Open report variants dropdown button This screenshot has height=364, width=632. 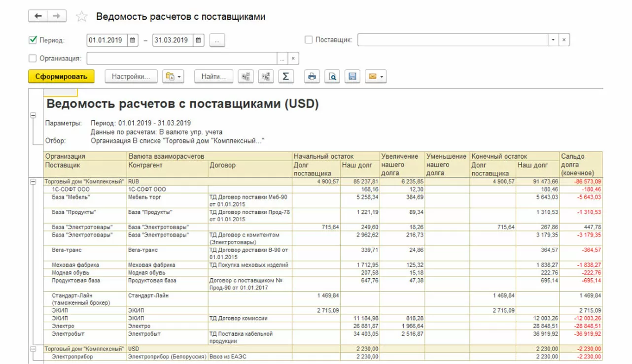[x=174, y=76]
